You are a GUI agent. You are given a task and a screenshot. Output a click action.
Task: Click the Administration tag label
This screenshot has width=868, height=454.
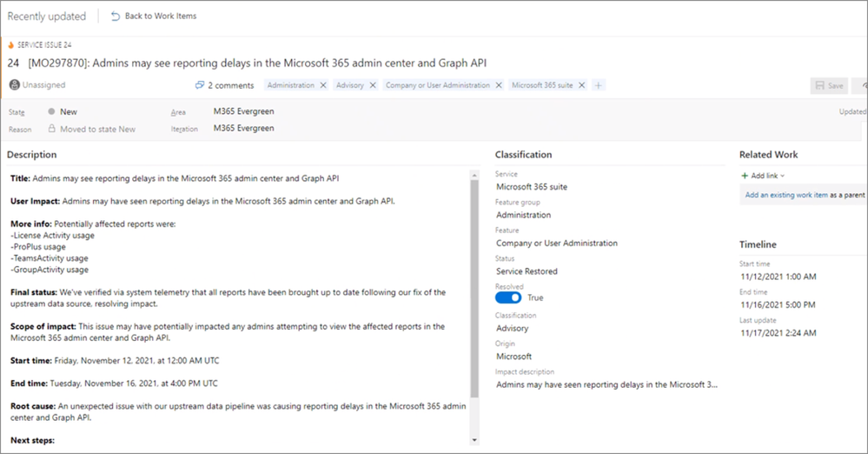290,85
